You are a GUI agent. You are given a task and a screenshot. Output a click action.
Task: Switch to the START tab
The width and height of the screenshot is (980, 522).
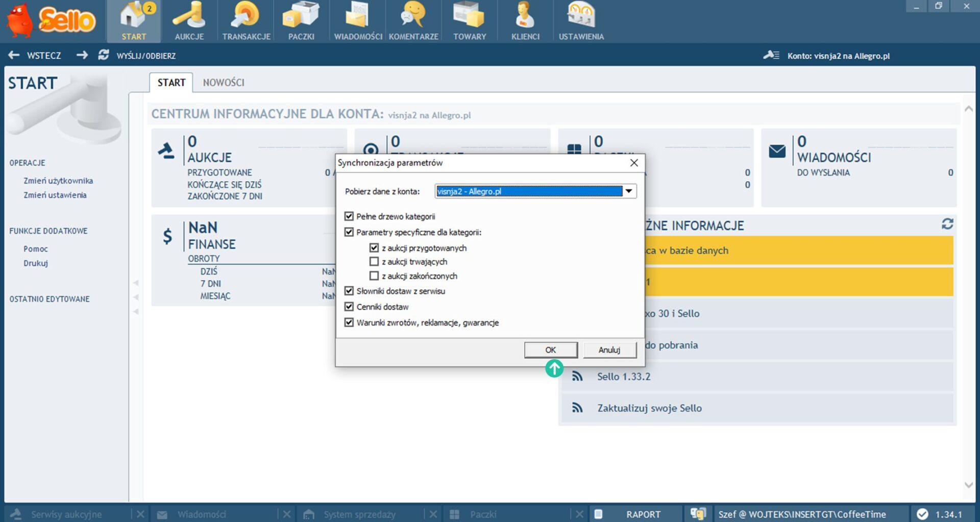pyautogui.click(x=171, y=83)
